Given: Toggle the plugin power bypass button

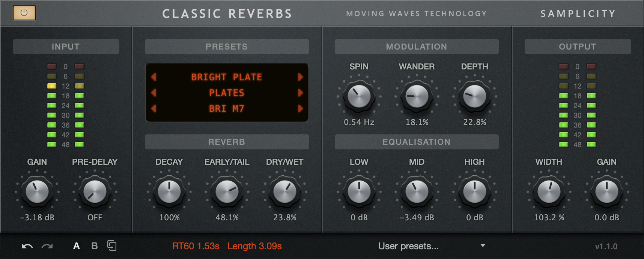Looking at the screenshot, I should tap(24, 13).
